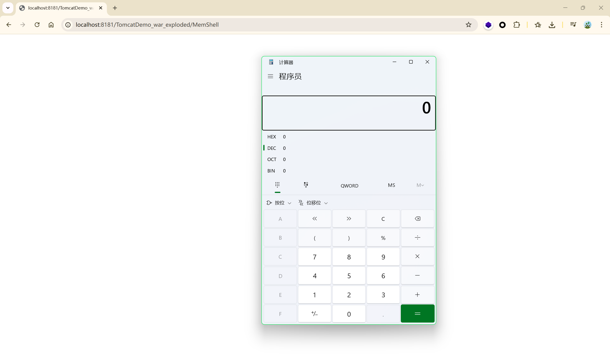Select BIN number base
Image resolution: width=610 pixels, height=364 pixels.
pos(271,171)
